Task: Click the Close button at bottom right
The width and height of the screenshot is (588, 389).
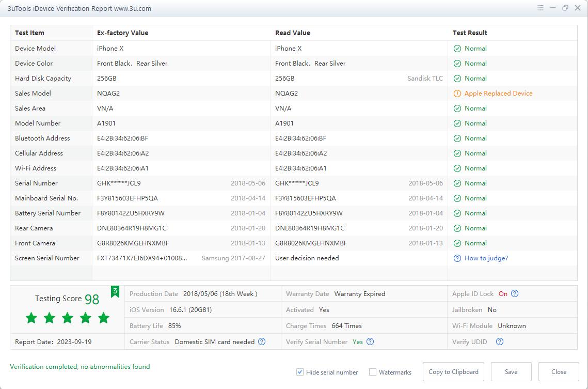Action: (559, 371)
